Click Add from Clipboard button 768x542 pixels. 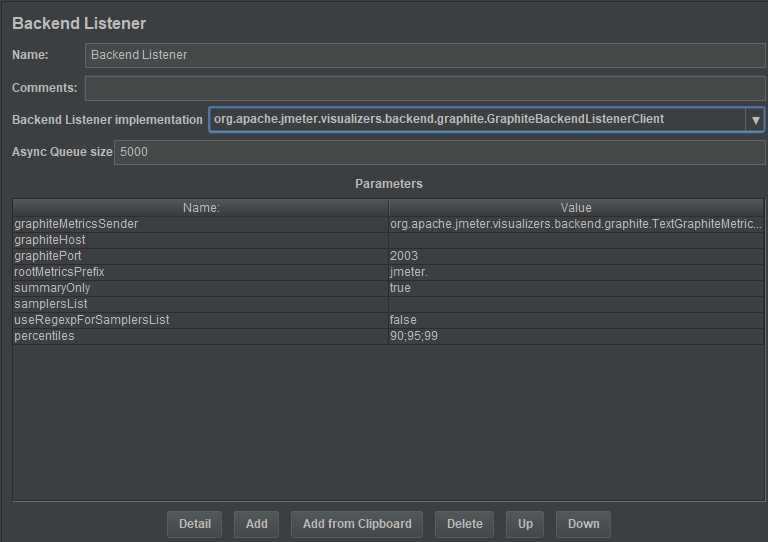(x=357, y=524)
